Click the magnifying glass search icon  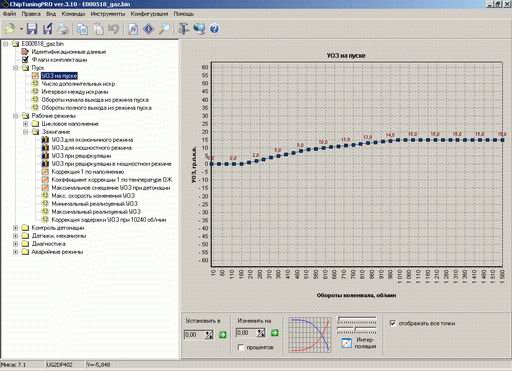pos(164,29)
